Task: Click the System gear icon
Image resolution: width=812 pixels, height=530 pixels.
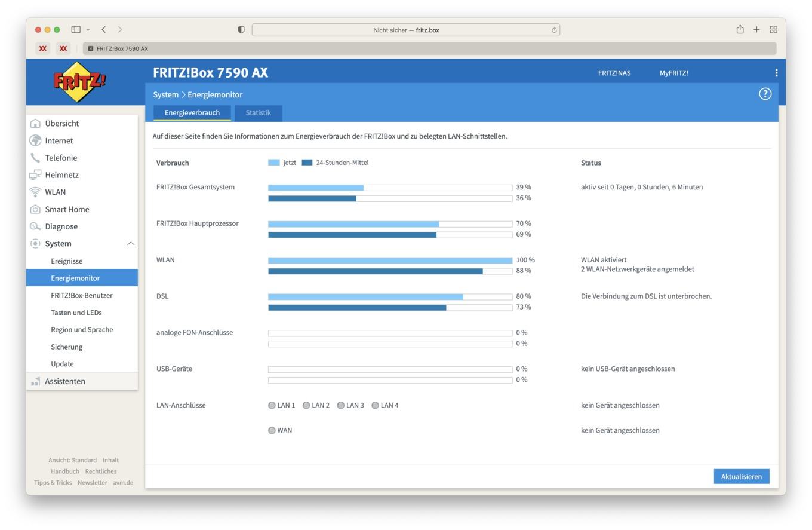Action: pyautogui.click(x=35, y=244)
